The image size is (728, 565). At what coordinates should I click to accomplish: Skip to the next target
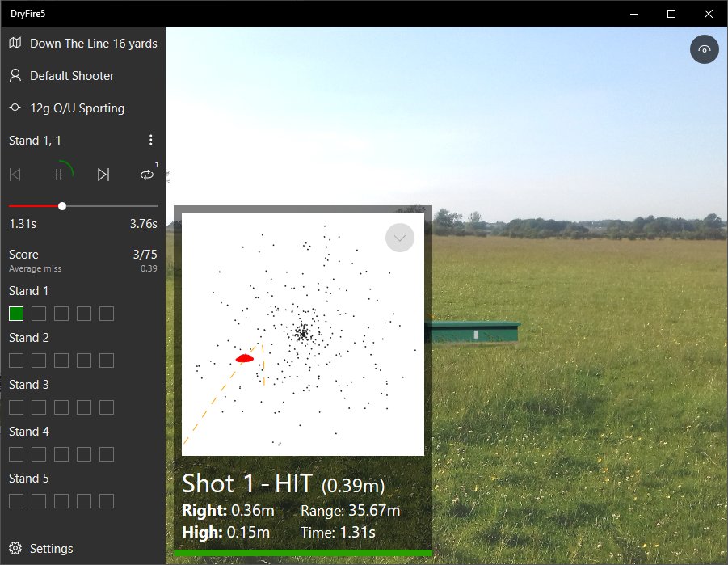coord(103,175)
